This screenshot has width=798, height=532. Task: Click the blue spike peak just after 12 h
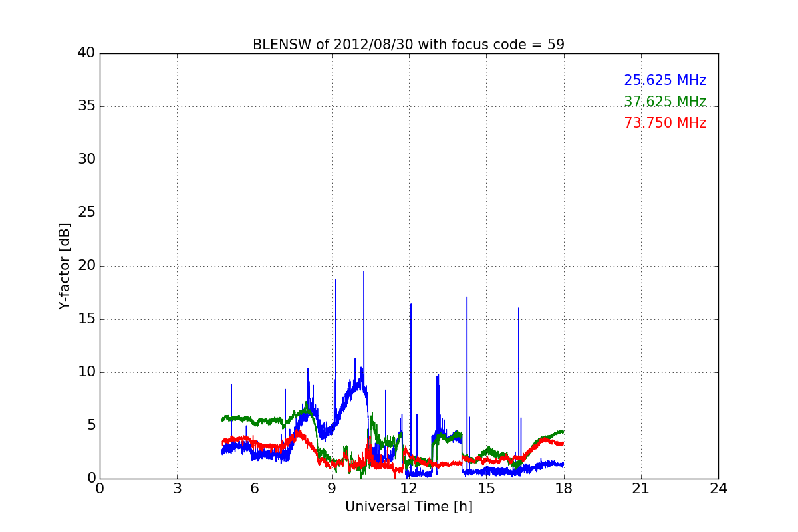pyautogui.click(x=411, y=305)
